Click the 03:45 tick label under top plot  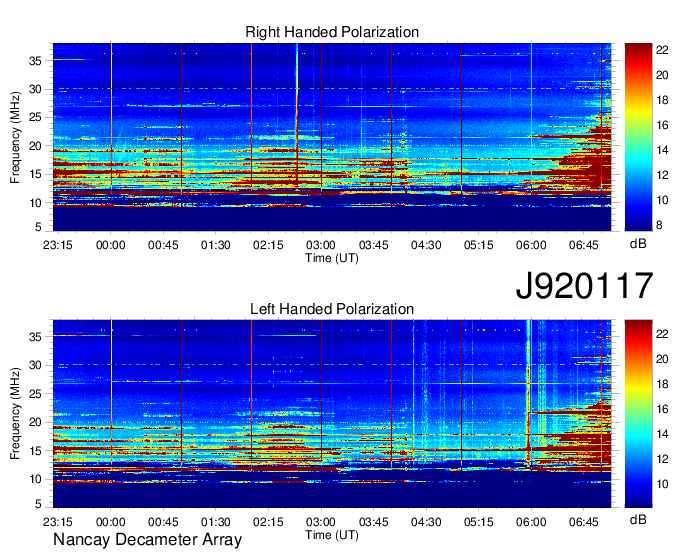[373, 245]
